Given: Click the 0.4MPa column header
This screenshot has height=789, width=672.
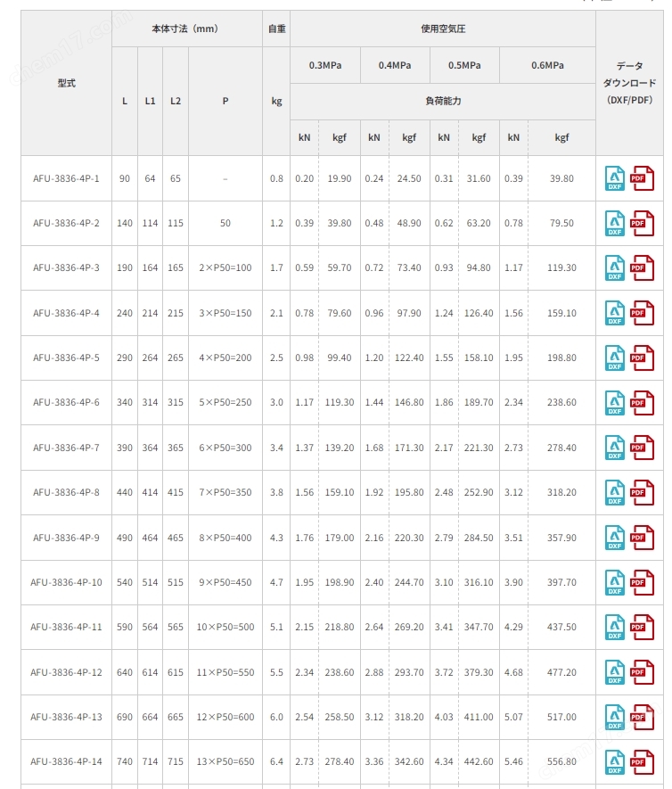Looking at the screenshot, I should (395, 65).
